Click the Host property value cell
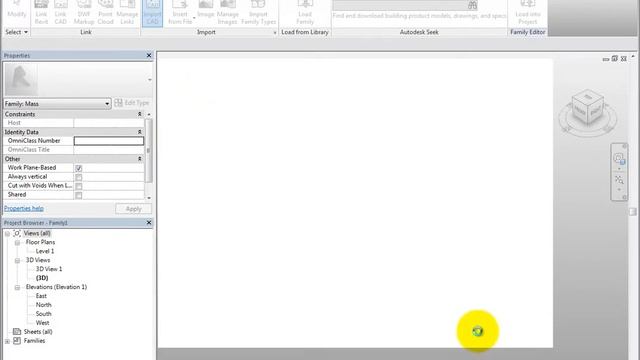This screenshot has height=360, width=640. 109,123
